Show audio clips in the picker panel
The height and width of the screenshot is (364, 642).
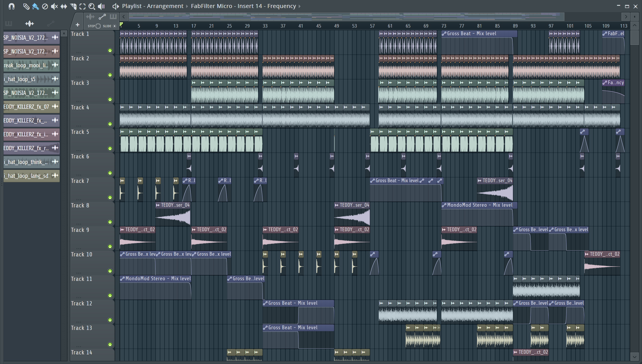tap(29, 24)
